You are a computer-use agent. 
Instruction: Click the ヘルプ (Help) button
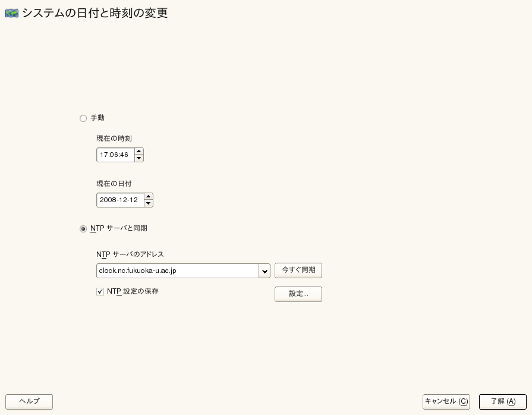[x=29, y=402]
